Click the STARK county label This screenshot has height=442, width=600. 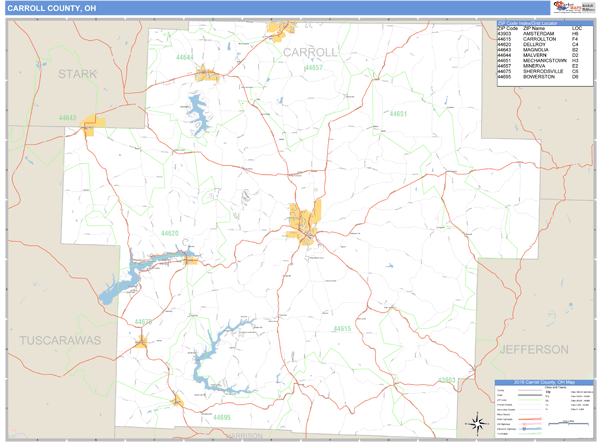pyautogui.click(x=78, y=74)
